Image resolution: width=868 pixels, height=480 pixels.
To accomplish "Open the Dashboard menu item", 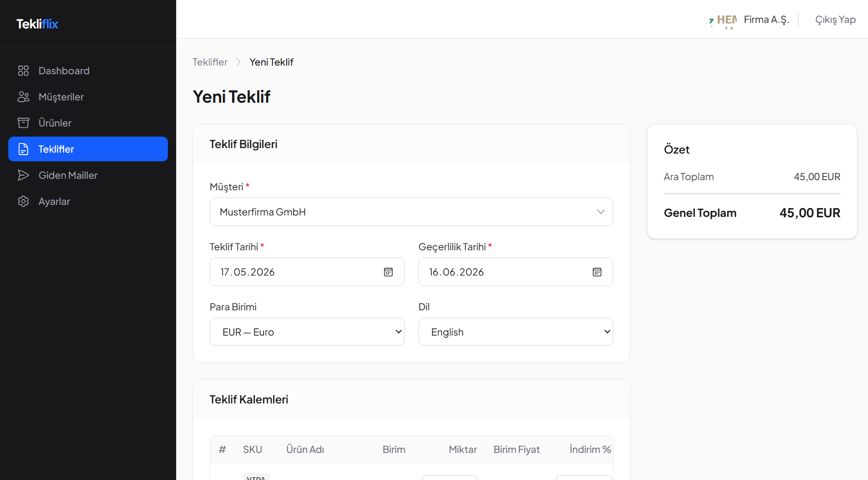I will 88,71.
